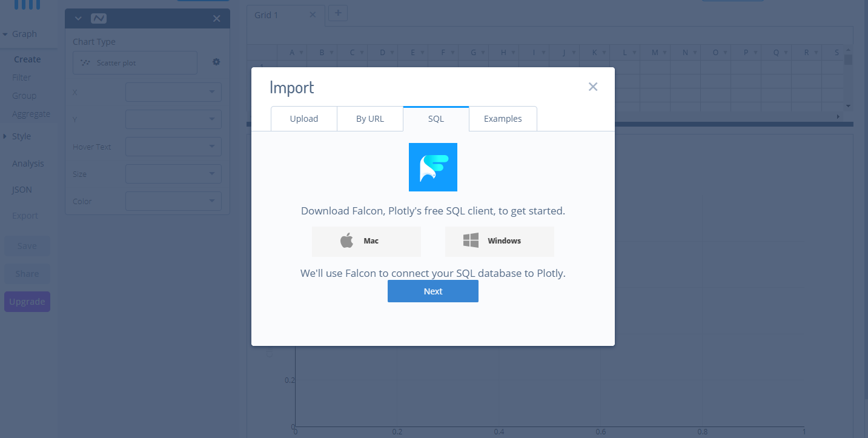Select Aggregate in the sidebar
Image resolution: width=868 pixels, height=438 pixels.
[31, 114]
